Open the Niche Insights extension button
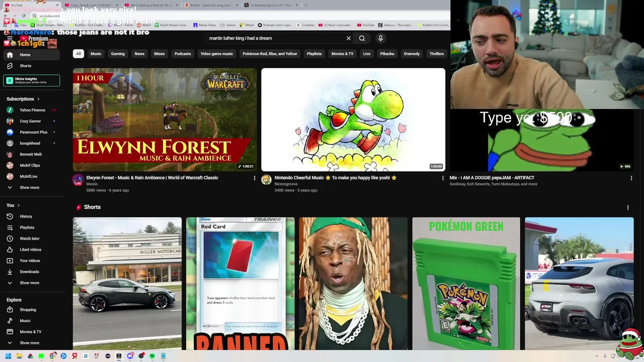 [x=31, y=80]
